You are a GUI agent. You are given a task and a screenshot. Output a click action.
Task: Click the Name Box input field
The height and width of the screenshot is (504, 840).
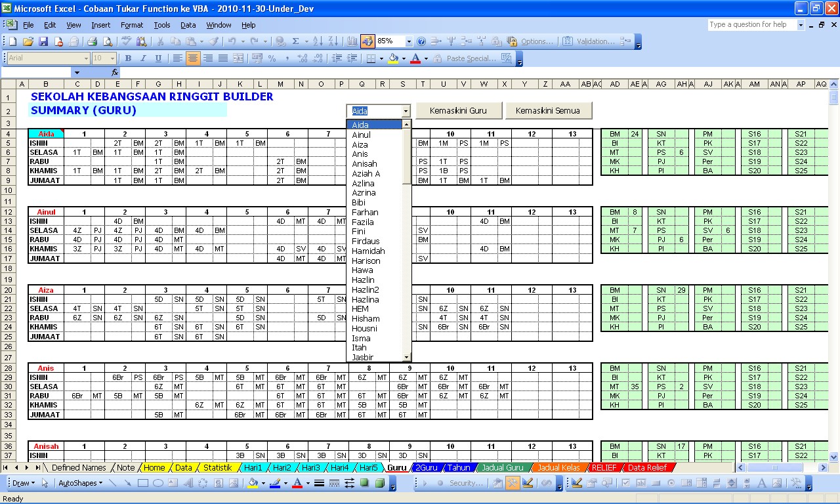coord(36,73)
